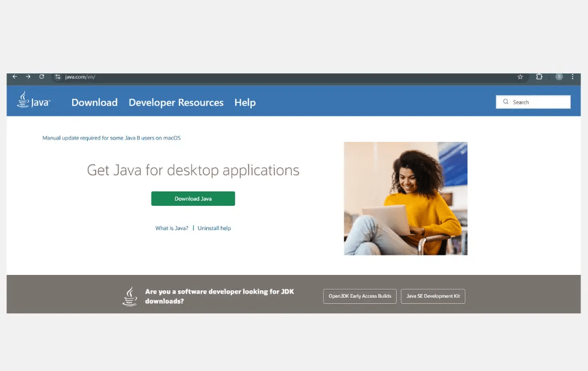
Task: Open the Help menu item
Action: coord(245,102)
